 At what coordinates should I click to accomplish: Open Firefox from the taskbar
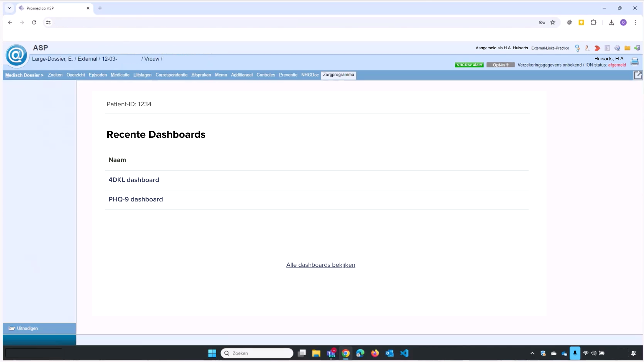[x=375, y=353]
